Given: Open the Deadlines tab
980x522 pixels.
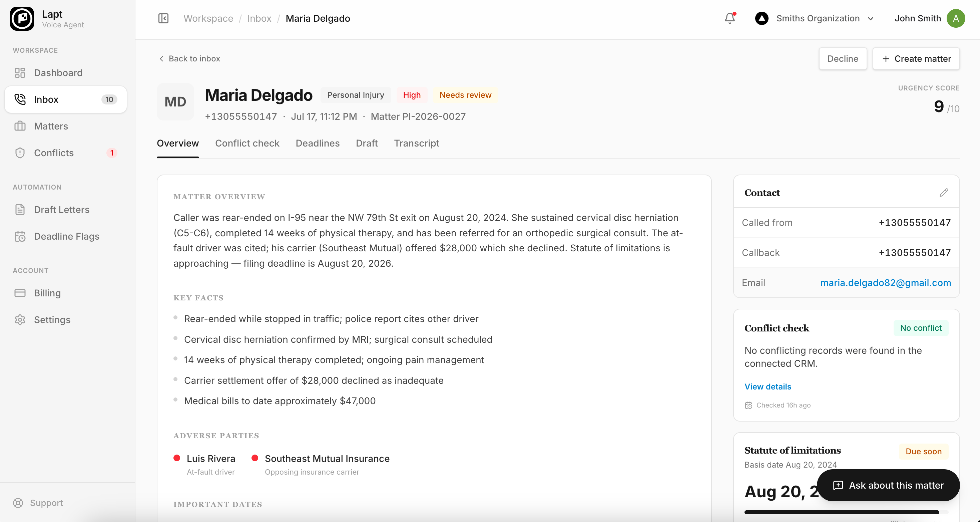Looking at the screenshot, I should coord(318,143).
